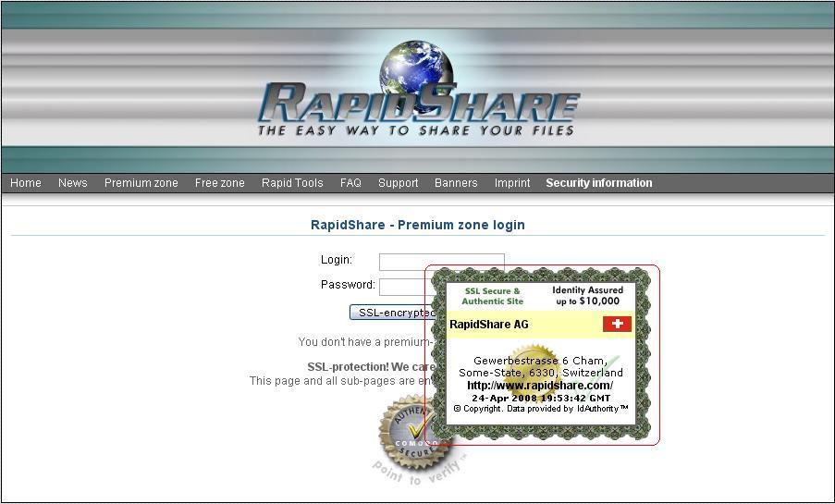Open the Home navigation link
Image resolution: width=835 pixels, height=504 pixels.
pyautogui.click(x=26, y=183)
